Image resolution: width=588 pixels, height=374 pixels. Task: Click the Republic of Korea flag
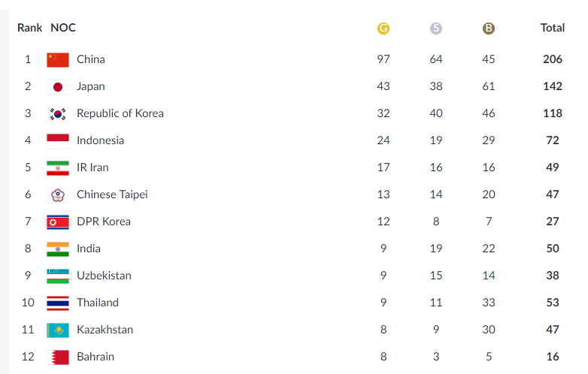point(58,113)
